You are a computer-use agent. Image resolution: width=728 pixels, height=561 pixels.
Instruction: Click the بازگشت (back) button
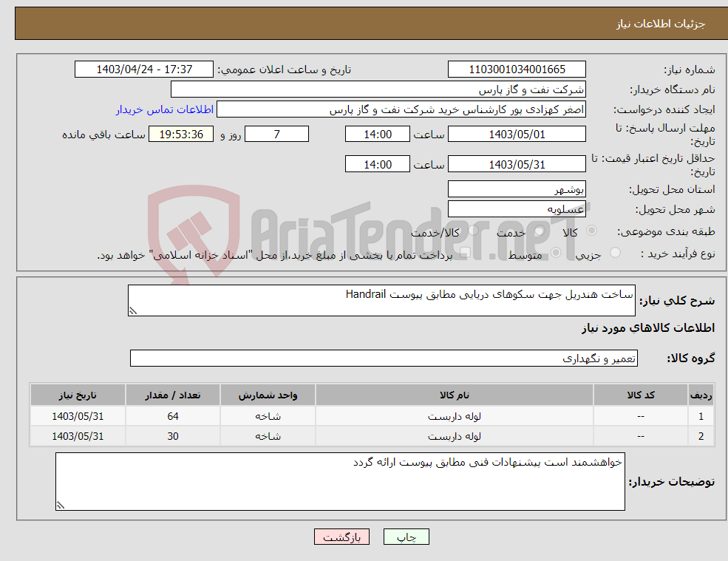[341, 537]
